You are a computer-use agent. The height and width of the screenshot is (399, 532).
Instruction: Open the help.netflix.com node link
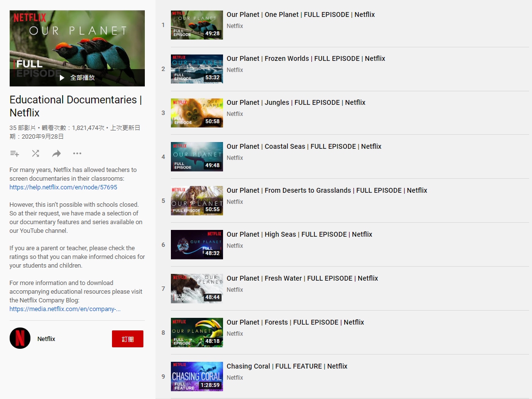click(x=63, y=187)
